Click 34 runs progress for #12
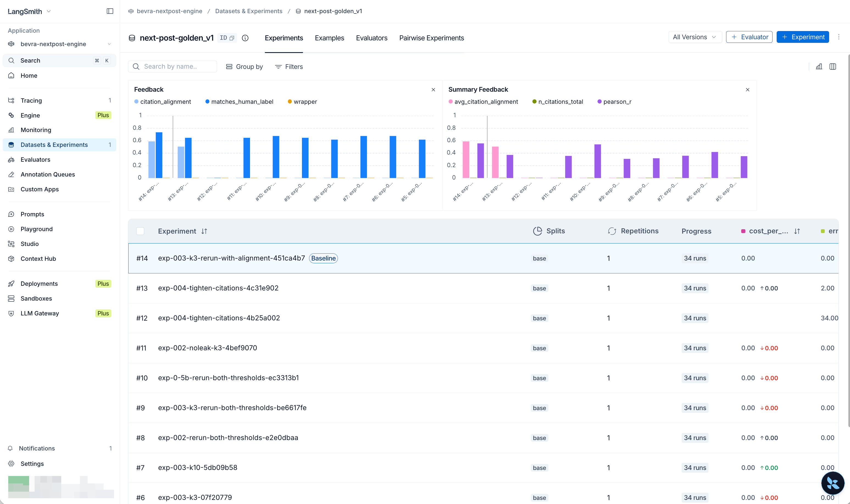This screenshot has height=504, width=850. (x=695, y=318)
